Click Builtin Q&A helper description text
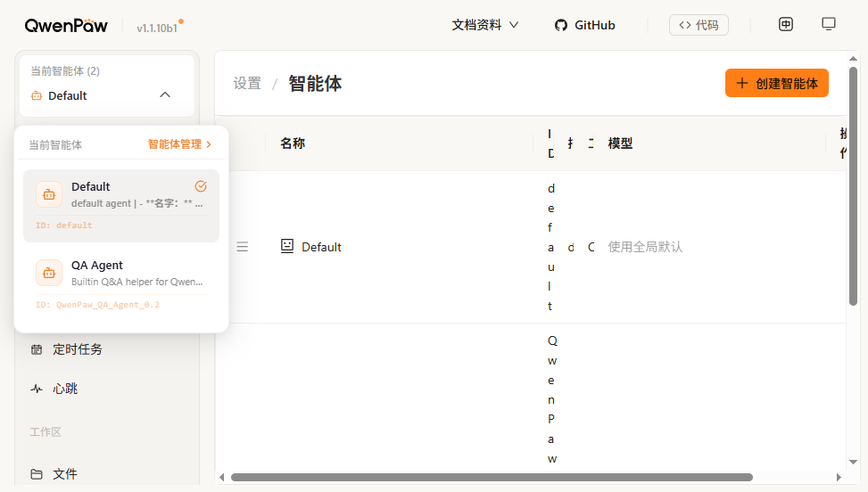This screenshot has height=492, width=868. [137, 282]
